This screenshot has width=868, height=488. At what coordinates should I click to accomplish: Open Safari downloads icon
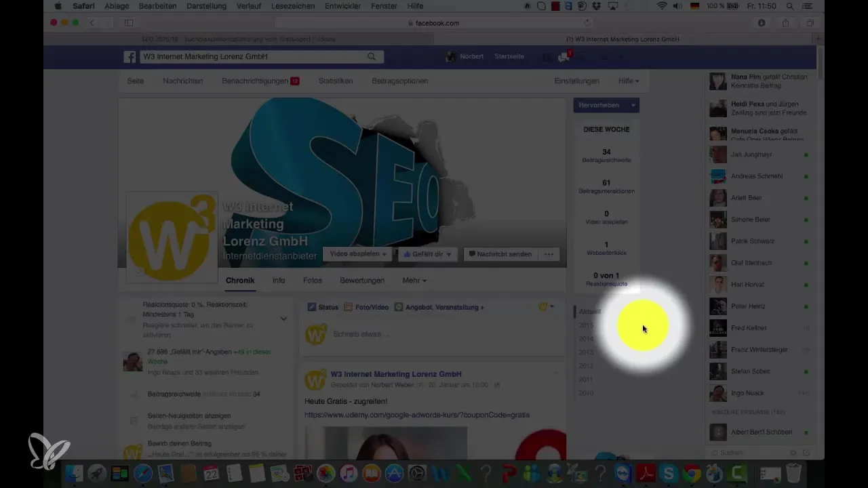tap(762, 23)
